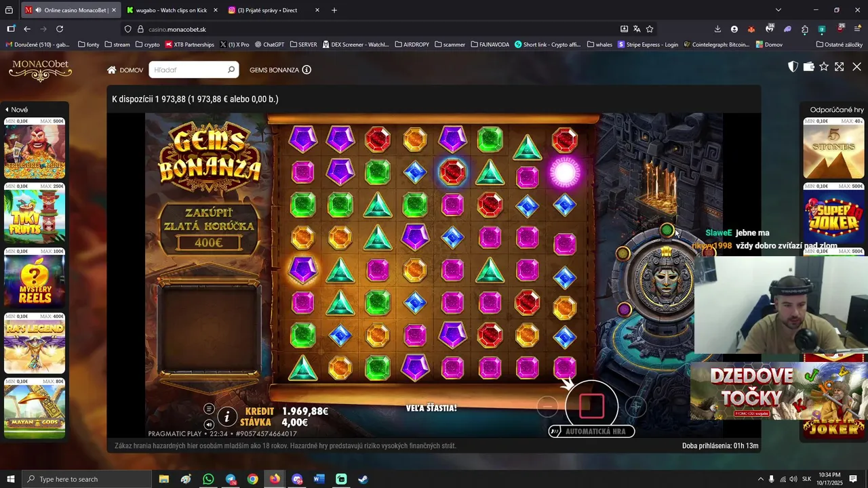
Task: Open Gems Bonanza info circle icon
Action: coord(307,70)
